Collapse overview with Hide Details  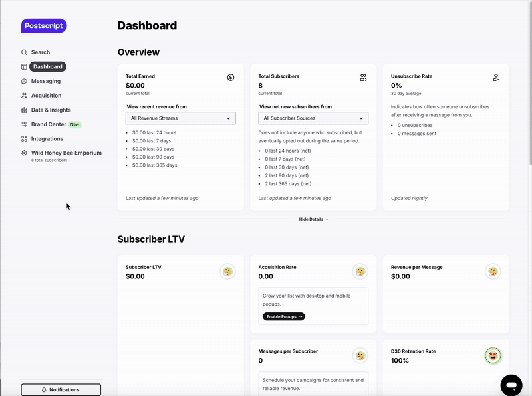click(x=313, y=219)
